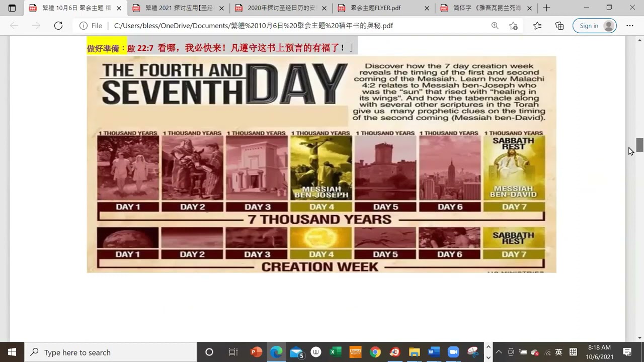Click Sign in button
644x362 pixels.
(x=595, y=26)
